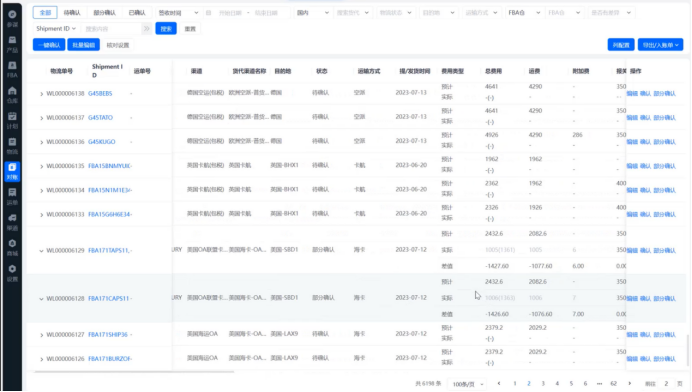Screen dimensions: 692x392
Task: Expand row WL000006136
Action: point(41,142)
